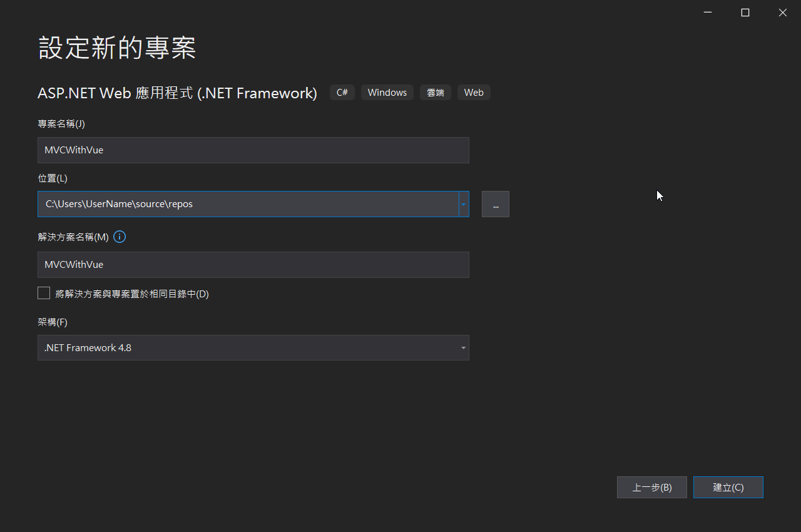Click the 雲端 tag
The width and height of the screenshot is (801, 532).
(435, 93)
